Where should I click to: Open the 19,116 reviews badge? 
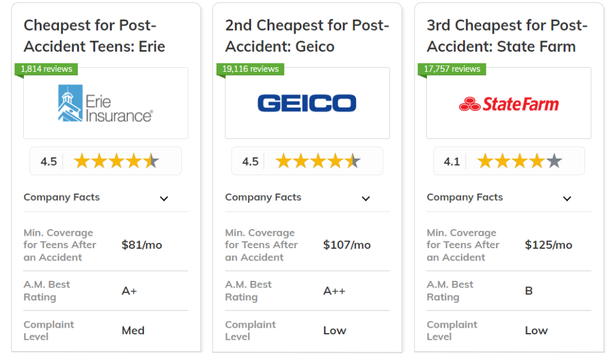(x=250, y=69)
